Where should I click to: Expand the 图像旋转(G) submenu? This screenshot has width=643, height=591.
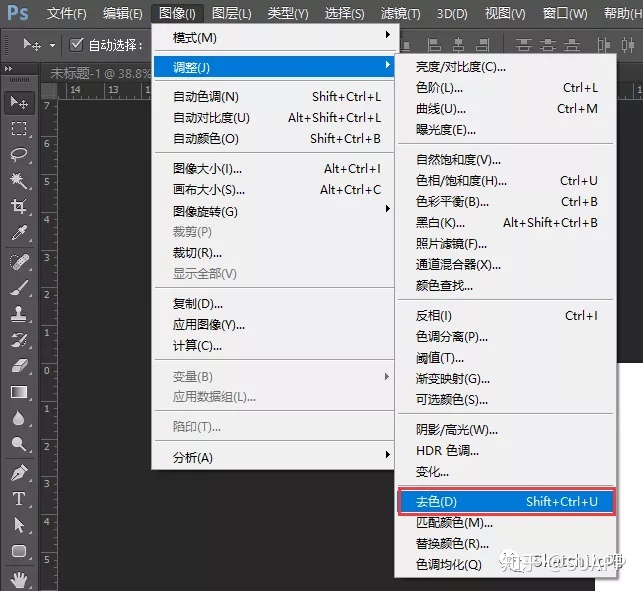(x=274, y=211)
